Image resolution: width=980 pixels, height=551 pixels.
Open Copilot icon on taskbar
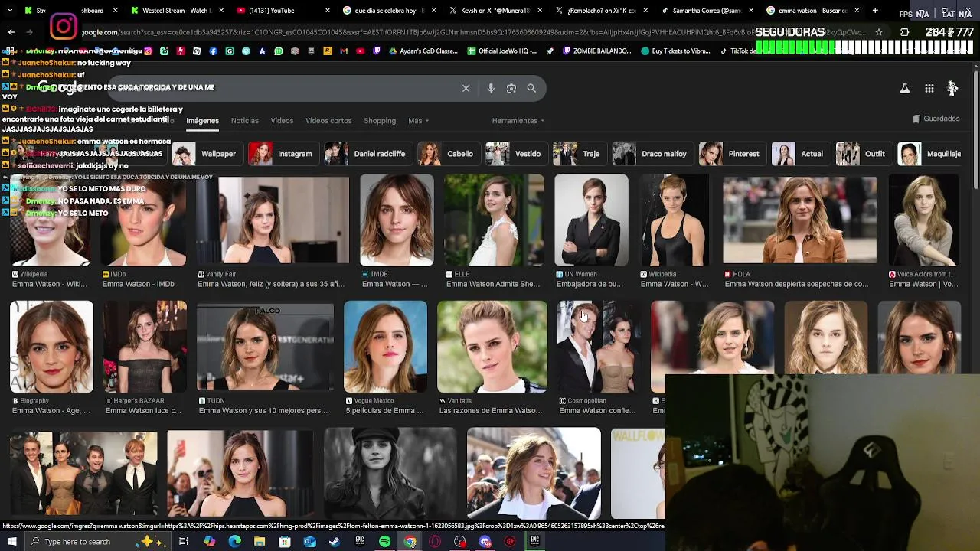210,542
